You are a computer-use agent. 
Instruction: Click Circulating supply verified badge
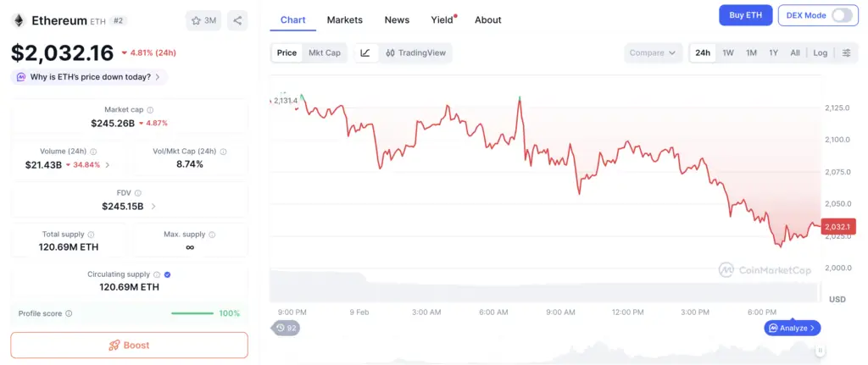tap(167, 274)
